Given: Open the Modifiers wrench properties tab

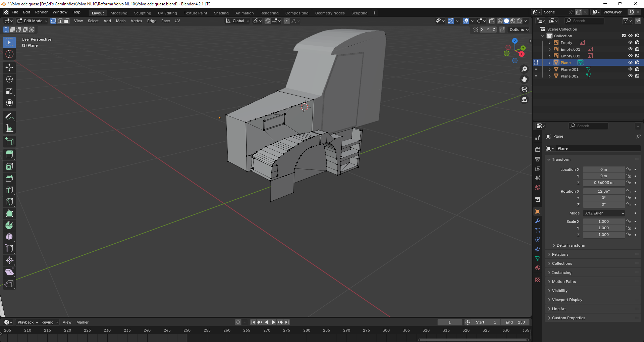Looking at the screenshot, I should [x=538, y=221].
